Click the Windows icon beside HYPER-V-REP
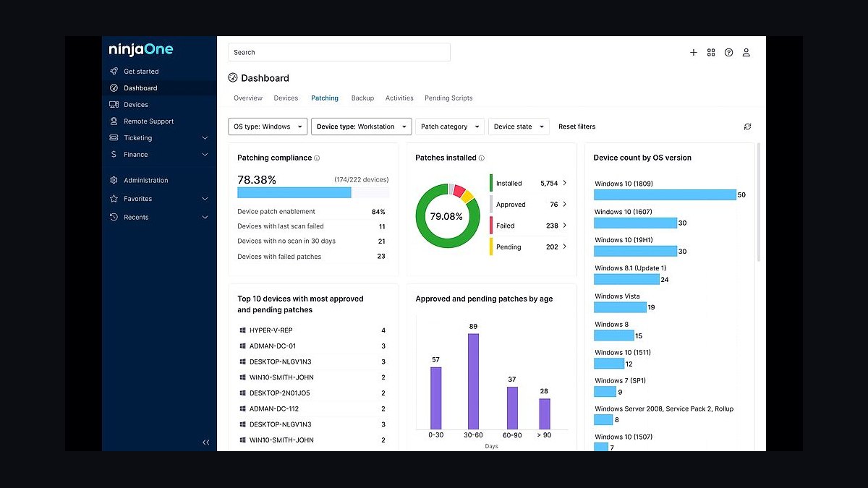Screen dimensions: 868x488 [x=243, y=330]
